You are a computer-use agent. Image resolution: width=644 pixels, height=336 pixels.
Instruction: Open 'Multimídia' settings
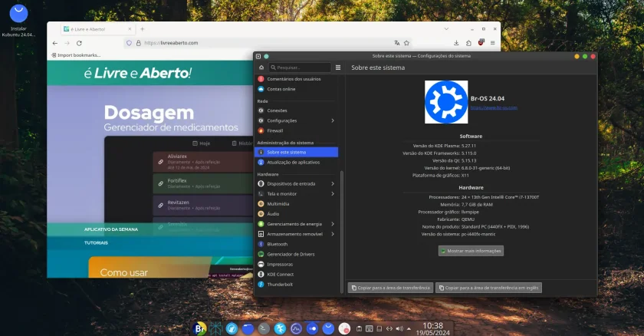[296, 204]
